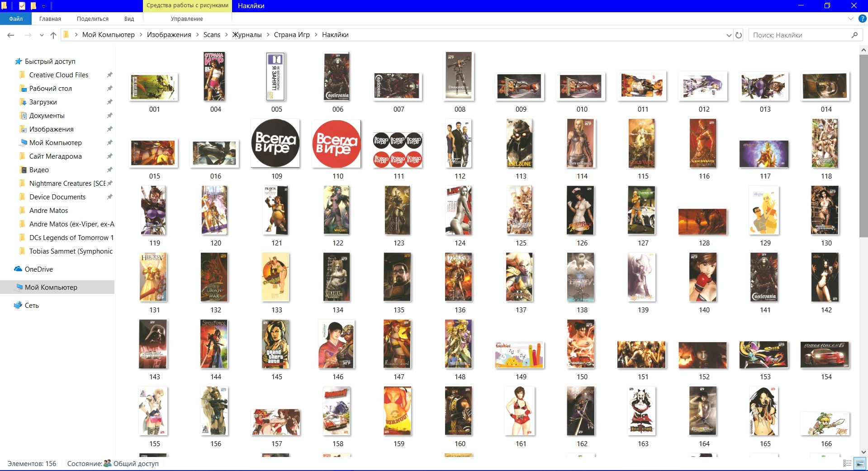Click file name label 166
This screenshot has width=868, height=471.
pos(826,443)
